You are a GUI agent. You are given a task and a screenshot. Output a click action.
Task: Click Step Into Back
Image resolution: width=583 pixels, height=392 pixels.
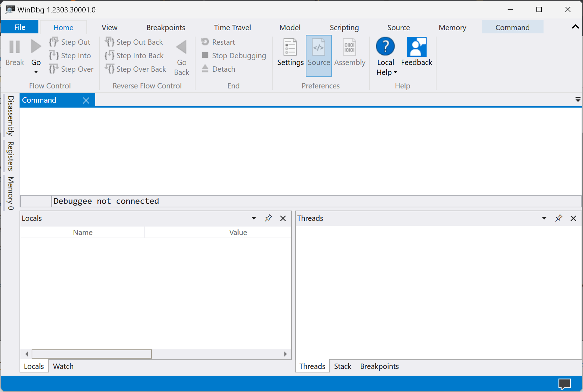click(134, 55)
